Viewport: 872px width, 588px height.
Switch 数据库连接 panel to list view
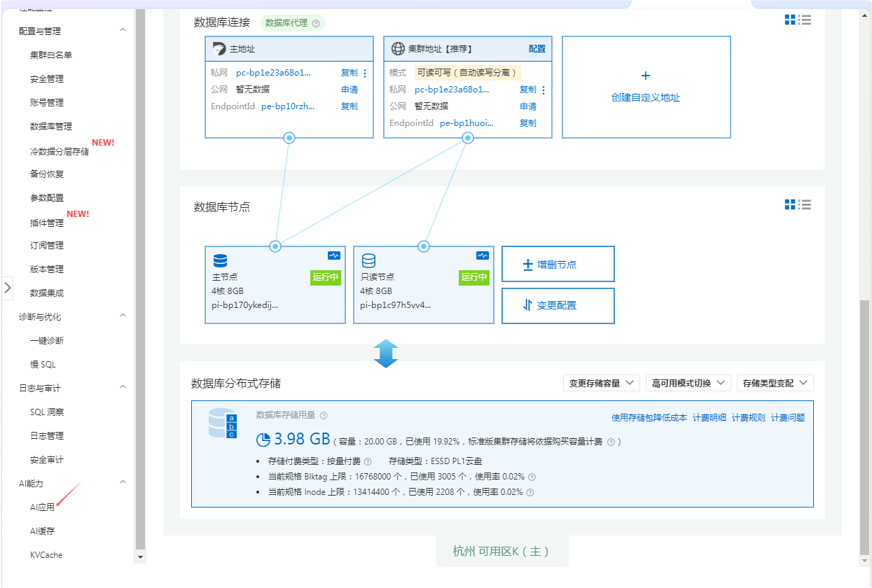(805, 20)
